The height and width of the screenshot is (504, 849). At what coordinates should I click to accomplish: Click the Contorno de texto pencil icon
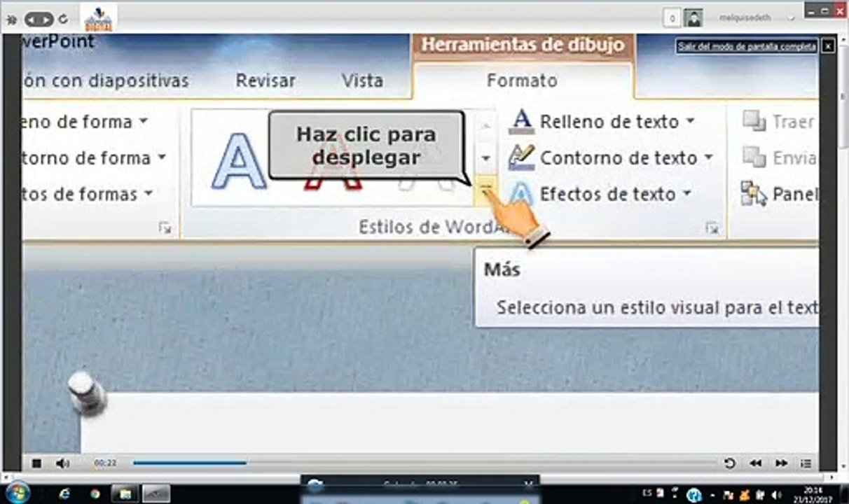521,157
